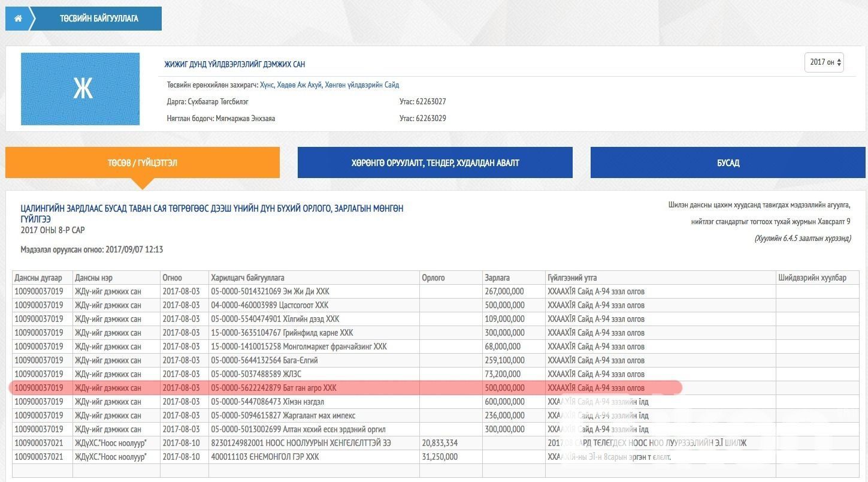868x482 pixels.
Task: Click the blue Ж organization logo
Action: [80, 89]
